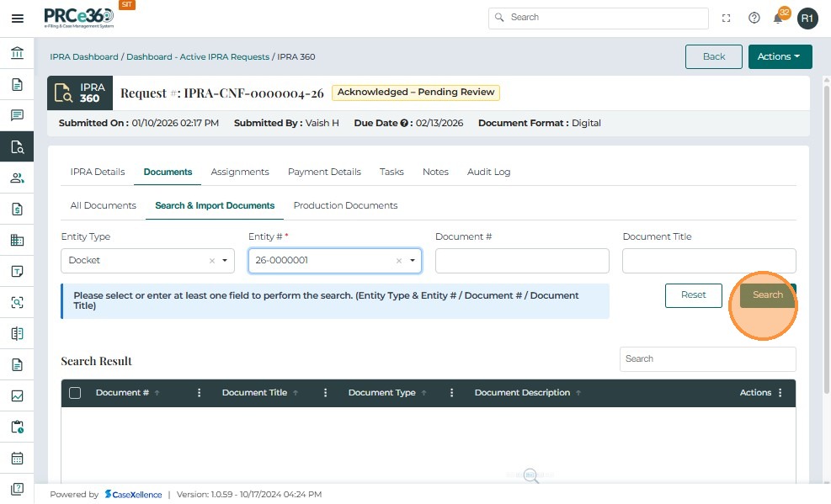This screenshot has width=831, height=504.
Task: Focus the Search Result filter box
Action: coord(707,359)
